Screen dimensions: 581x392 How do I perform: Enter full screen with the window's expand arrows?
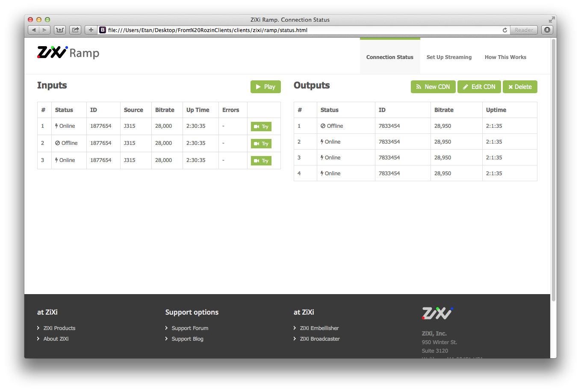(x=552, y=20)
